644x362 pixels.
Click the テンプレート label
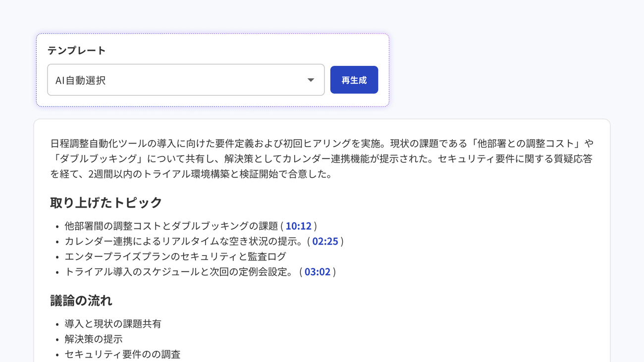(77, 51)
